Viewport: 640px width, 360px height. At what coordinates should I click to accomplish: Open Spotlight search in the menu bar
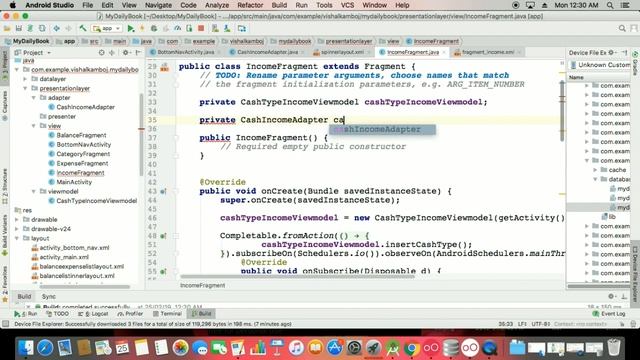point(610,5)
